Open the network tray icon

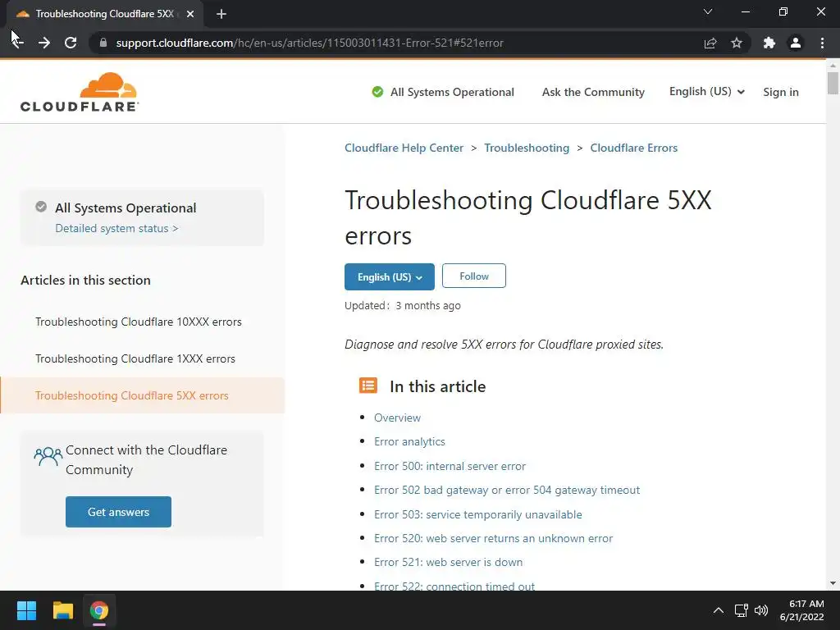click(741, 610)
